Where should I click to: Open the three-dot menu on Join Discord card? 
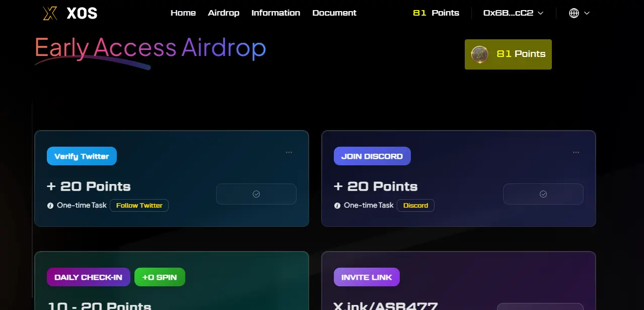coord(576,152)
